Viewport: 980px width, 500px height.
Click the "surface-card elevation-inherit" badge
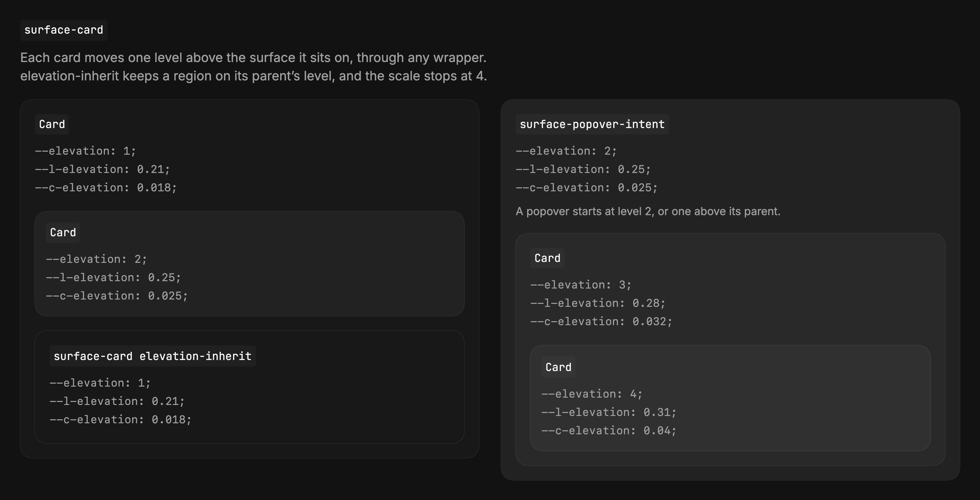point(153,356)
